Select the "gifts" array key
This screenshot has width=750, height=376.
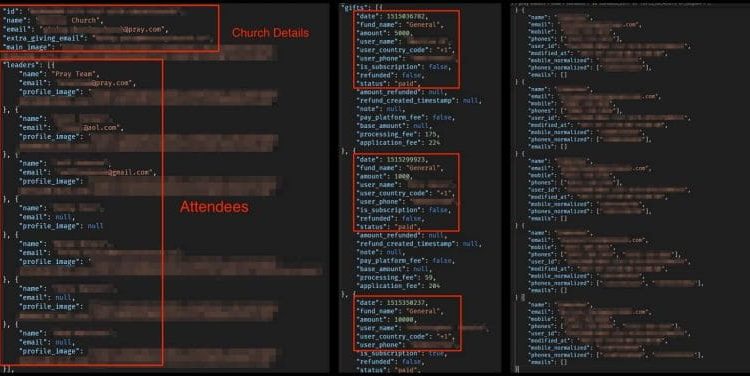pos(355,8)
